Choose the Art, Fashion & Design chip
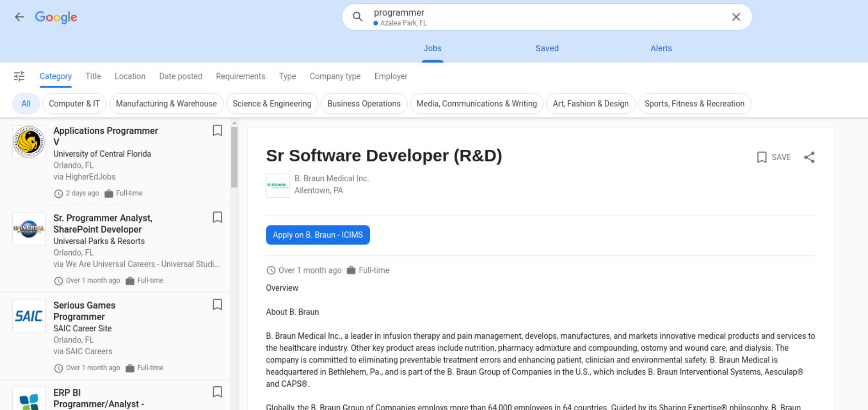Viewport: 868px width, 410px height. coord(591,104)
